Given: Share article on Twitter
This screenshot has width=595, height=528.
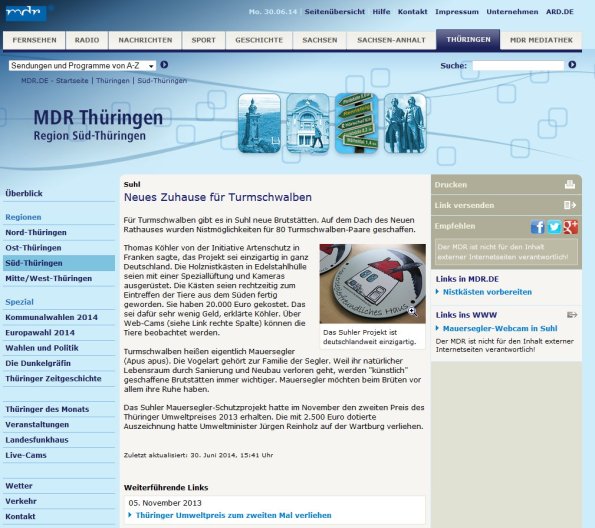Looking at the screenshot, I should coord(554,227).
